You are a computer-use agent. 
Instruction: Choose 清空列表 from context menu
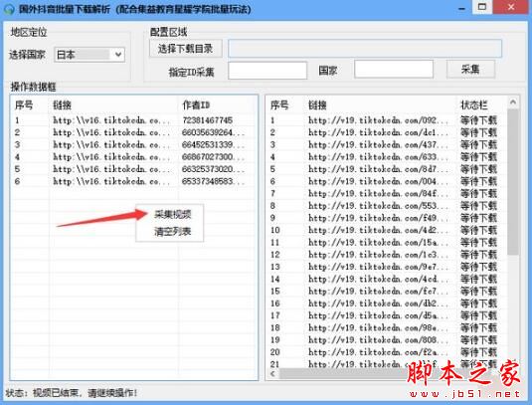(173, 232)
